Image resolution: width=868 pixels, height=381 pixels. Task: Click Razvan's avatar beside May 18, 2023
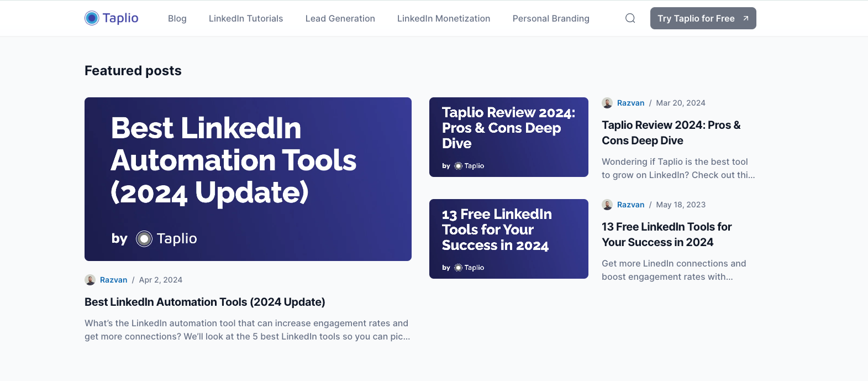tap(607, 205)
